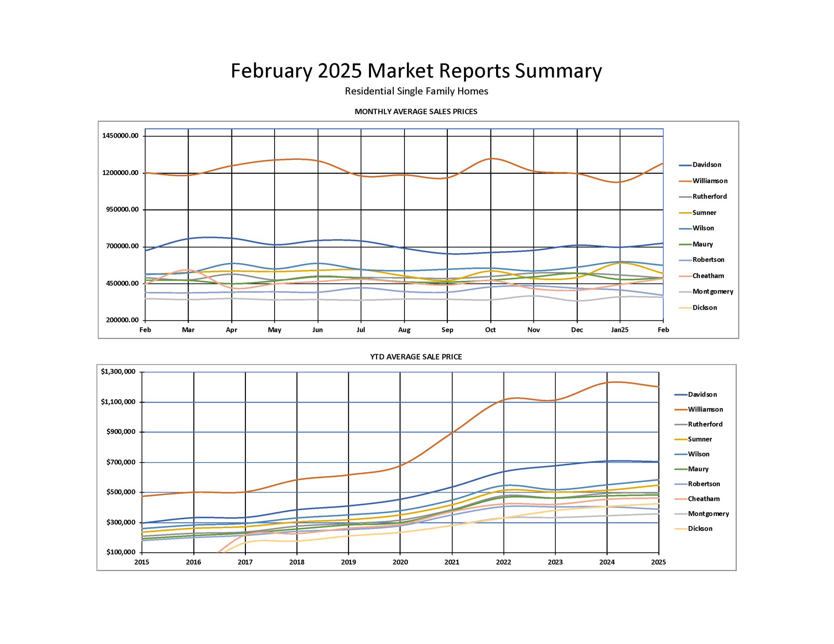This screenshot has width=834, height=644.
Task: Click Cheatham legend entry in YTD chart
Action: pos(703,499)
